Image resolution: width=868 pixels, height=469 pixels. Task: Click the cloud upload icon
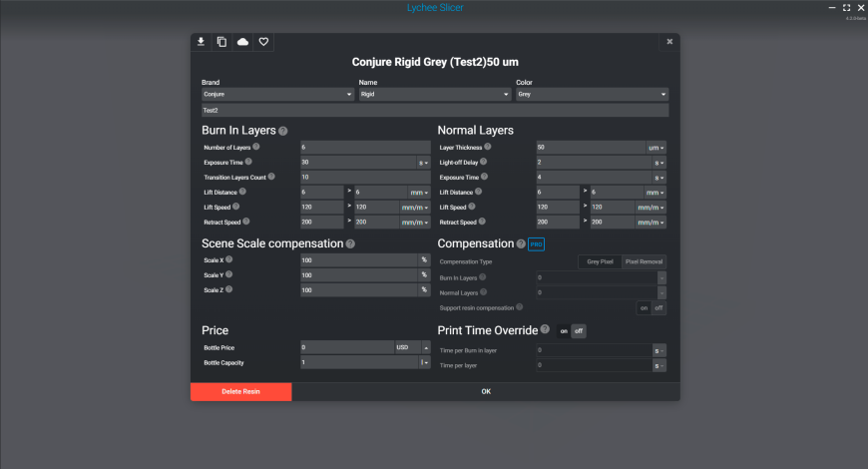pos(242,42)
